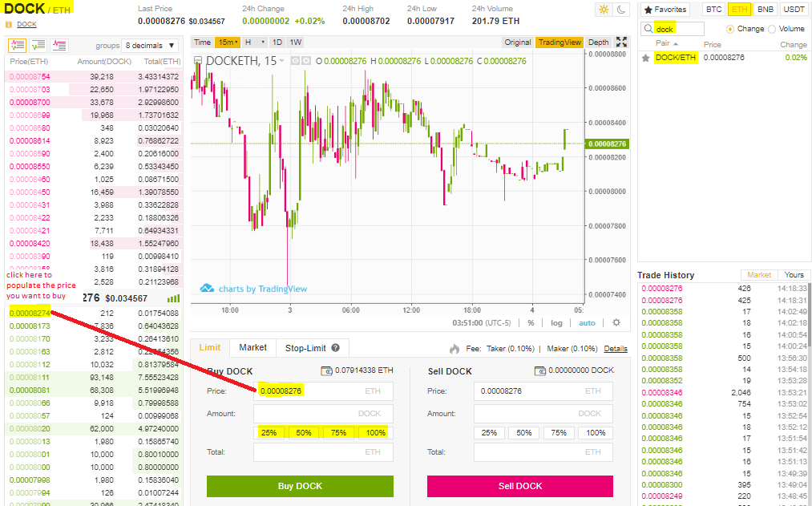Click the wallet icon beside ETH balance

coord(326,370)
